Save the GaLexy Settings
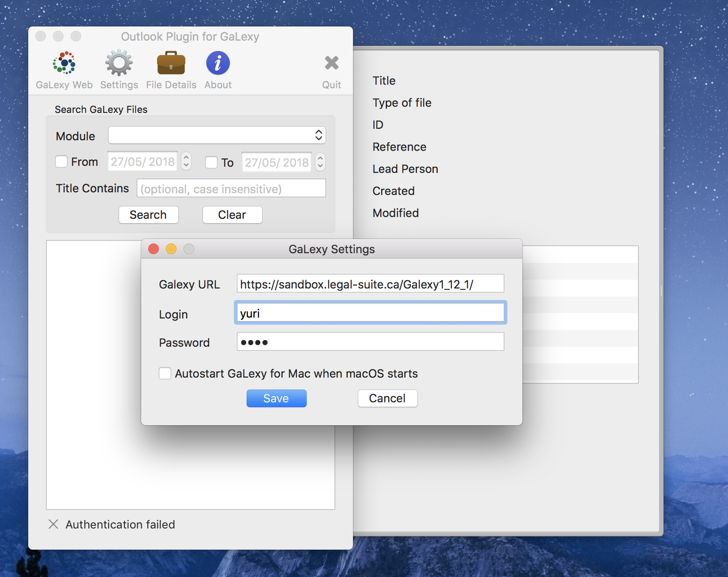The height and width of the screenshot is (577, 728). tap(277, 398)
